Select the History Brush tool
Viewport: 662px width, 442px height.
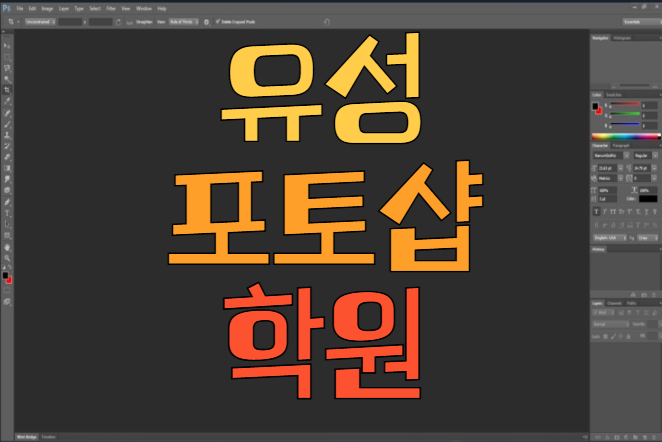click(7, 146)
